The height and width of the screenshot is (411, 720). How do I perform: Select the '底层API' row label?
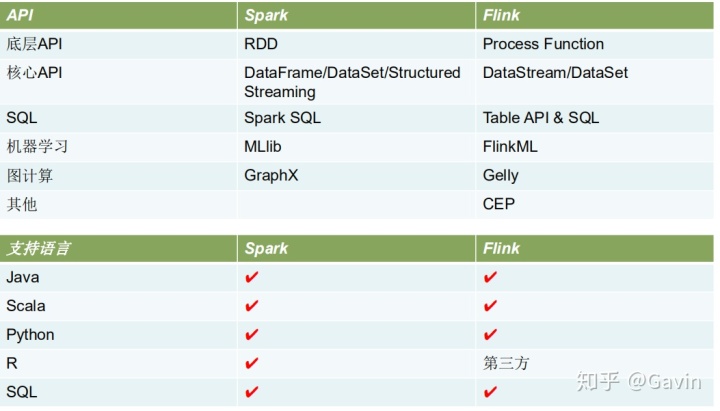point(34,44)
